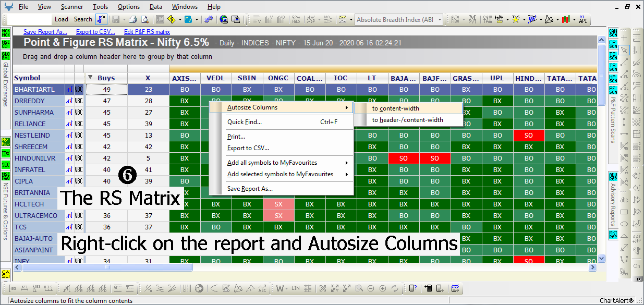Image resolution: width=644 pixels, height=305 pixels.
Task: Open dropdown arrow beside the Ms icon
Action: (196, 19)
